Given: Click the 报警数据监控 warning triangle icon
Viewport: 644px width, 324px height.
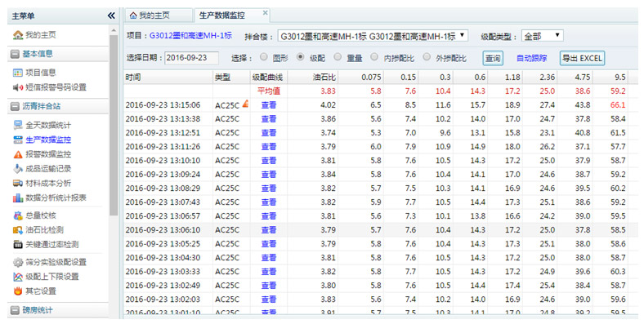Looking at the screenshot, I should [x=18, y=154].
